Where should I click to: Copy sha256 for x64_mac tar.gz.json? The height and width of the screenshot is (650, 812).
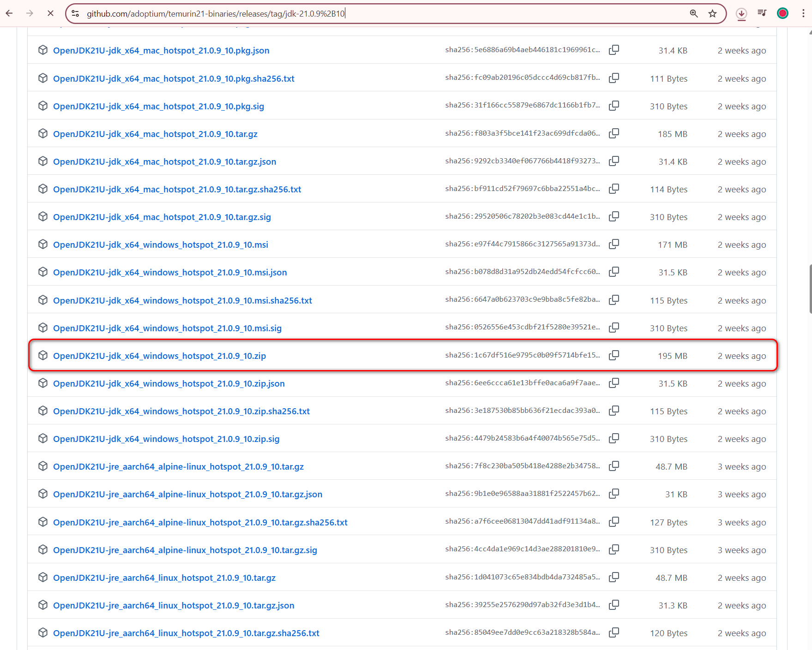[x=614, y=161]
